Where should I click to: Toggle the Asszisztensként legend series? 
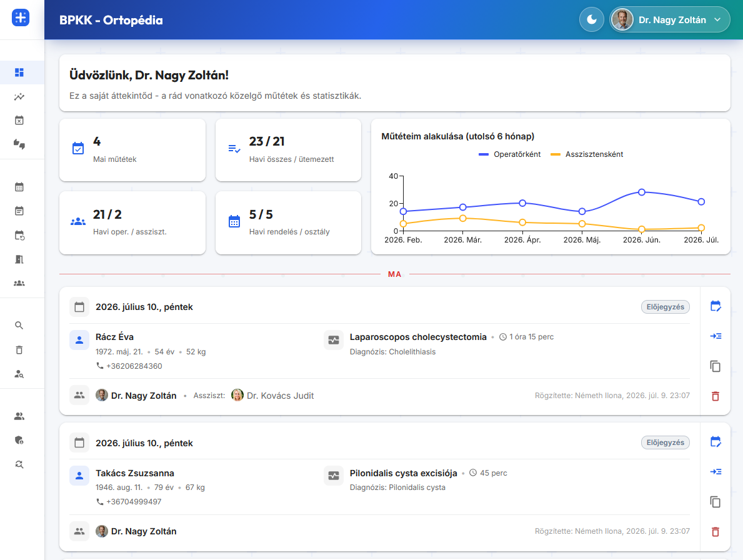pos(587,154)
